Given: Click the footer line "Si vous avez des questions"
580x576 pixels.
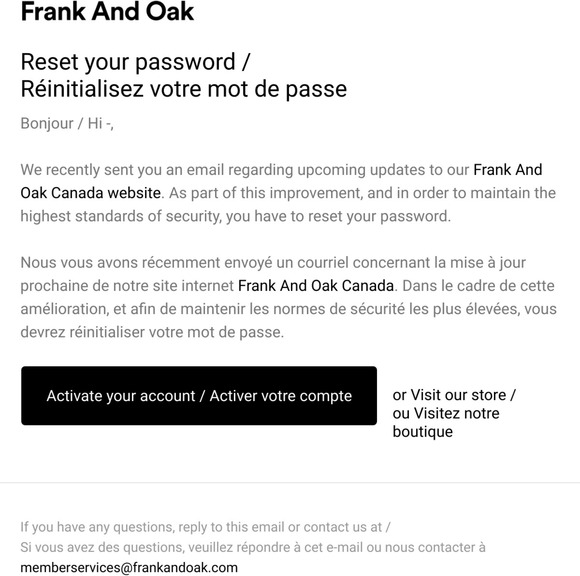Looking at the screenshot, I should coord(253,547).
